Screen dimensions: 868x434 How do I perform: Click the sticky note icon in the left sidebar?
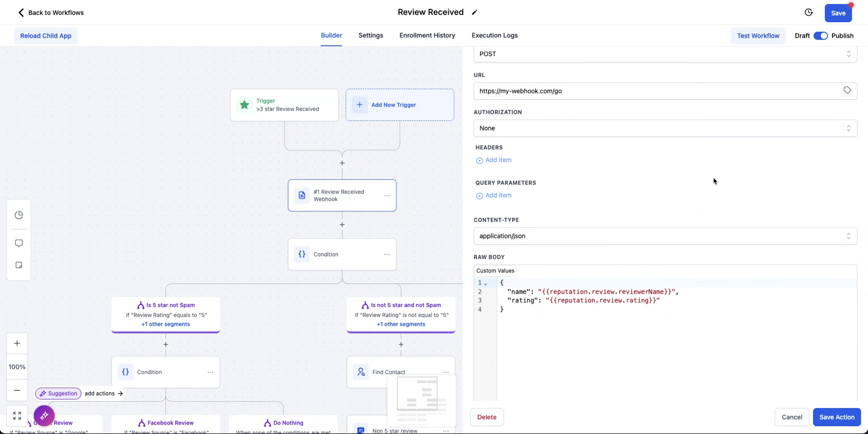pyautogui.click(x=19, y=265)
